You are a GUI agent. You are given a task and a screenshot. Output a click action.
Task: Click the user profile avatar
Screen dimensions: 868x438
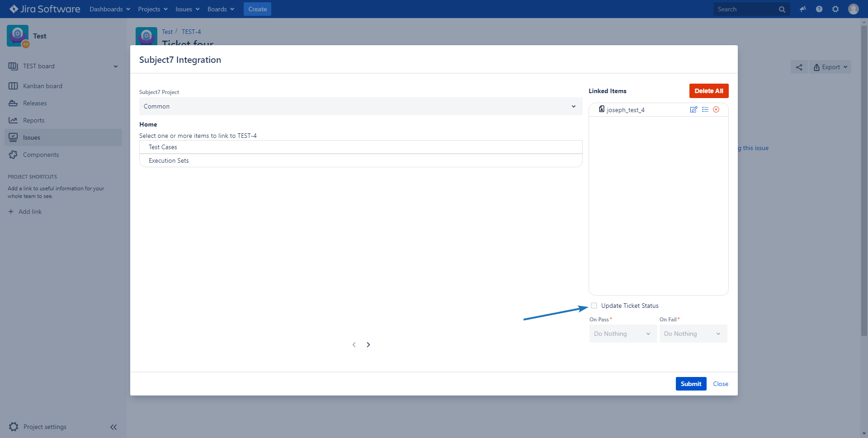tap(853, 9)
